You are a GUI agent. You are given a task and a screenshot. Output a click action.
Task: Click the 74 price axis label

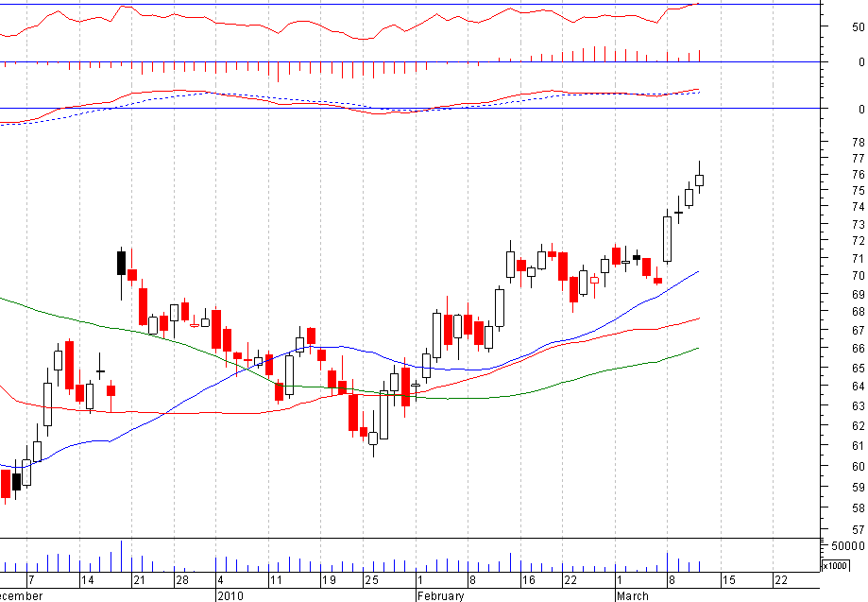(x=858, y=207)
